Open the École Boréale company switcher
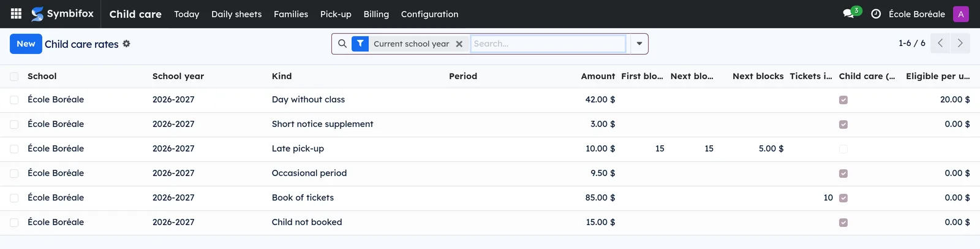This screenshot has height=249, width=980. click(917, 13)
